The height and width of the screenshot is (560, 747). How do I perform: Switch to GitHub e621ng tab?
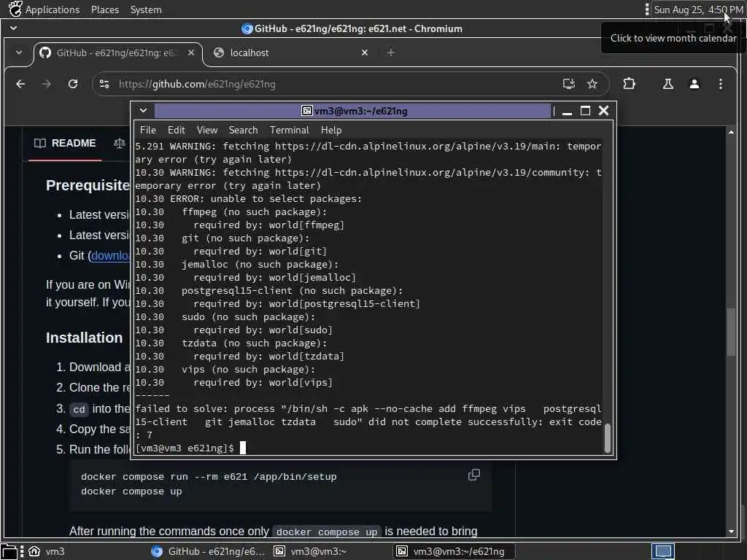tap(117, 52)
